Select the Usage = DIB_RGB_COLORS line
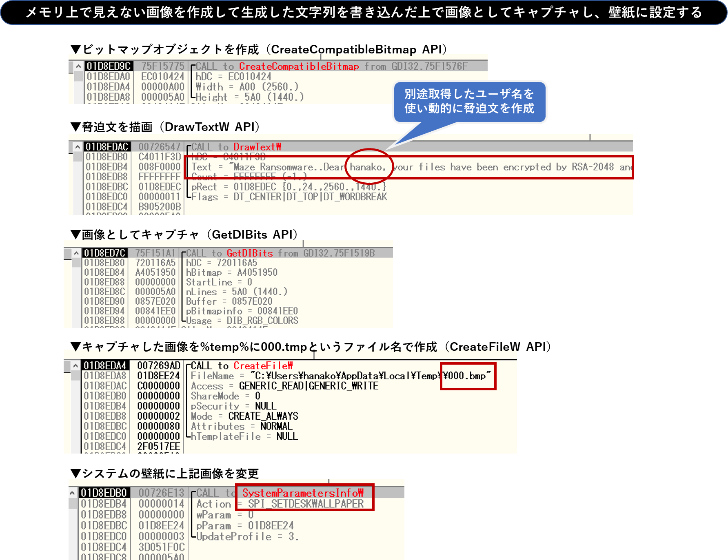 coord(242,321)
